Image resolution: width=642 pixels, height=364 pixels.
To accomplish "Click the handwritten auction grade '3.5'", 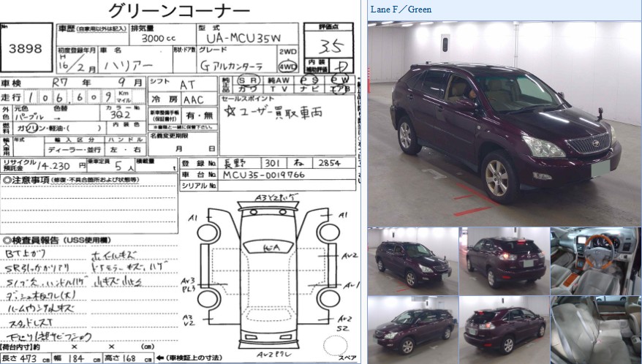I will (x=330, y=46).
